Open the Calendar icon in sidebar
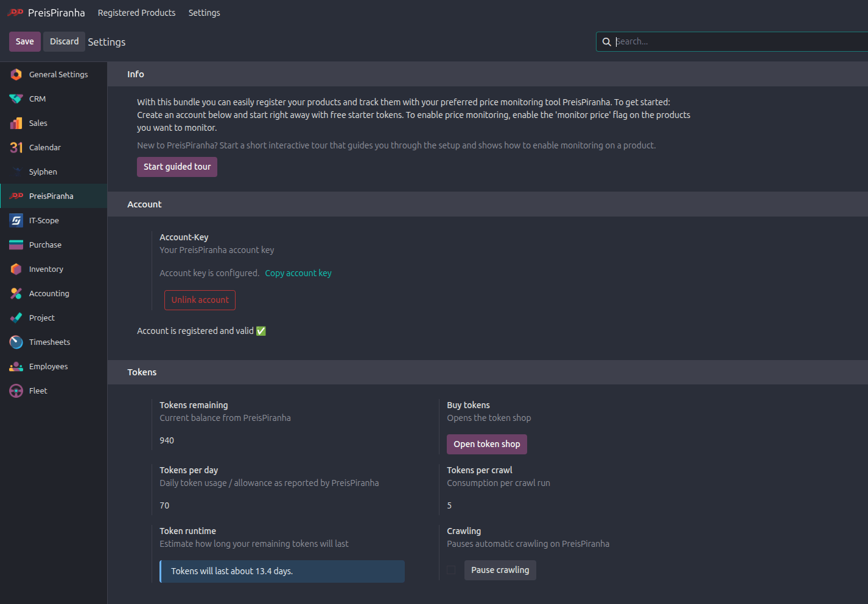The height and width of the screenshot is (604, 868). [x=16, y=147]
